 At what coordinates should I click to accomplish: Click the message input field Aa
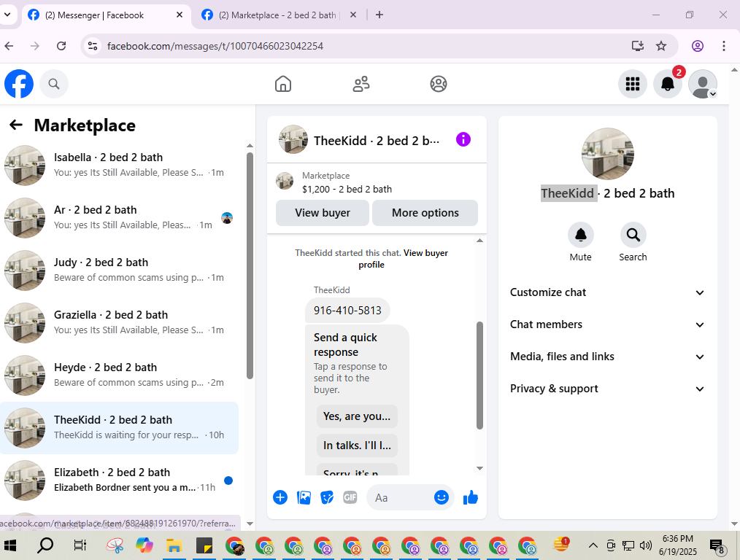click(401, 498)
